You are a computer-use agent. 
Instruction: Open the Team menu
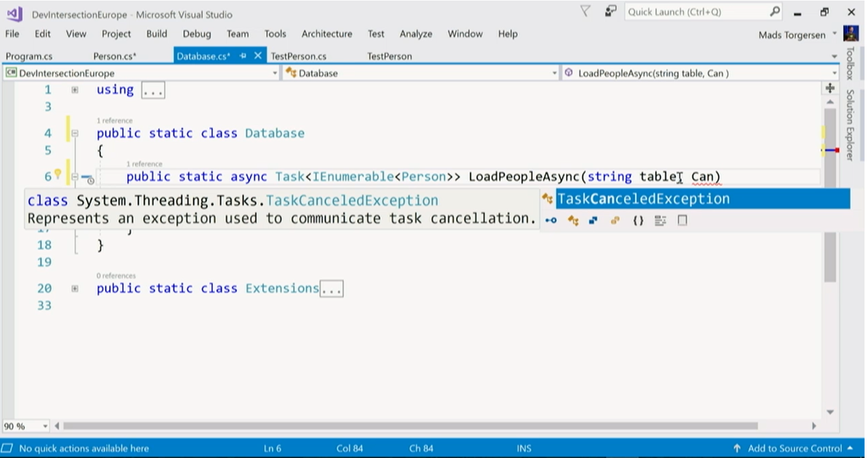coord(237,34)
